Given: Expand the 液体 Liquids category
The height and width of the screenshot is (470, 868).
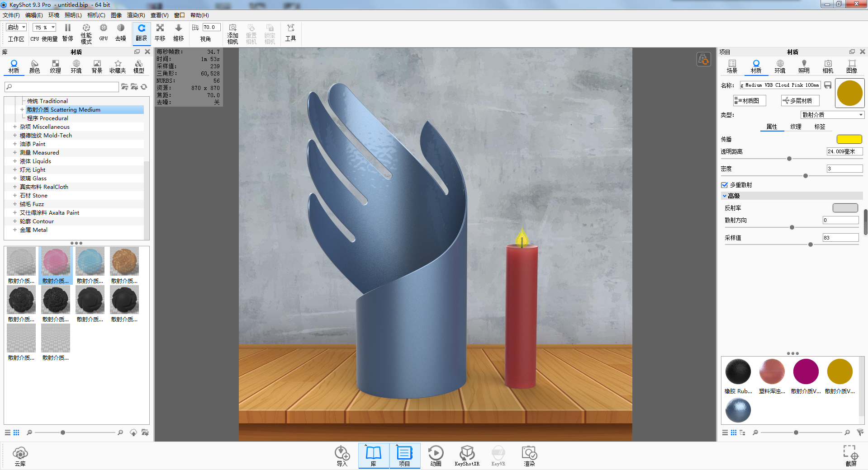Looking at the screenshot, I should tap(15, 161).
